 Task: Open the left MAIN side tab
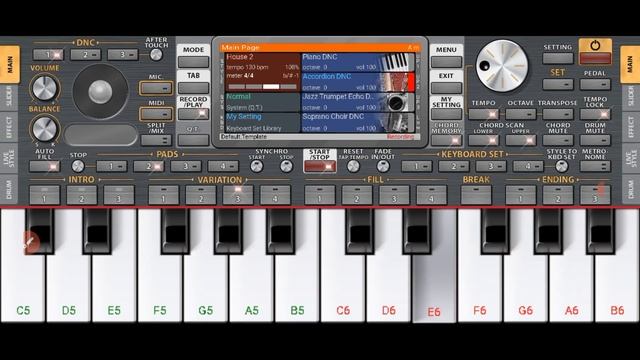9,64
